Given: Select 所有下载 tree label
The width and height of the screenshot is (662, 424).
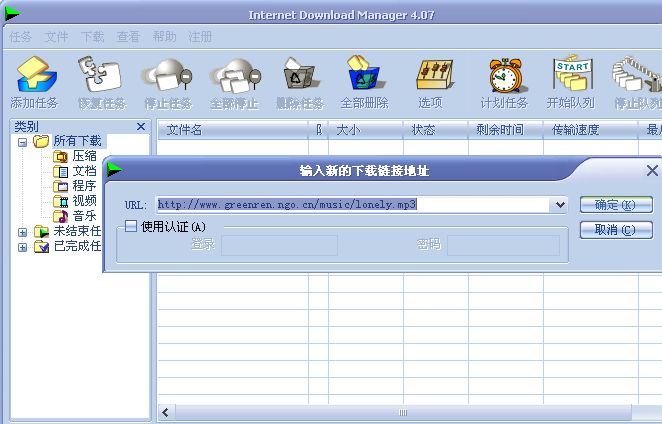Looking at the screenshot, I should click(x=77, y=141).
